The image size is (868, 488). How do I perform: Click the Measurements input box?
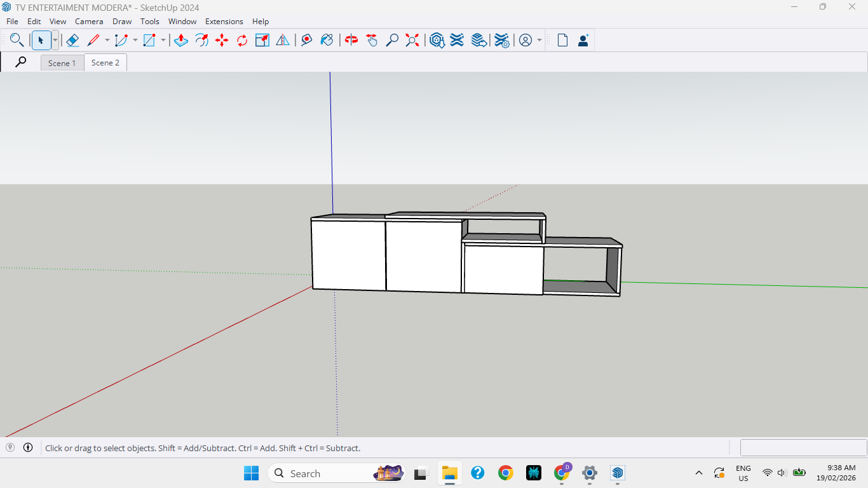(x=803, y=448)
